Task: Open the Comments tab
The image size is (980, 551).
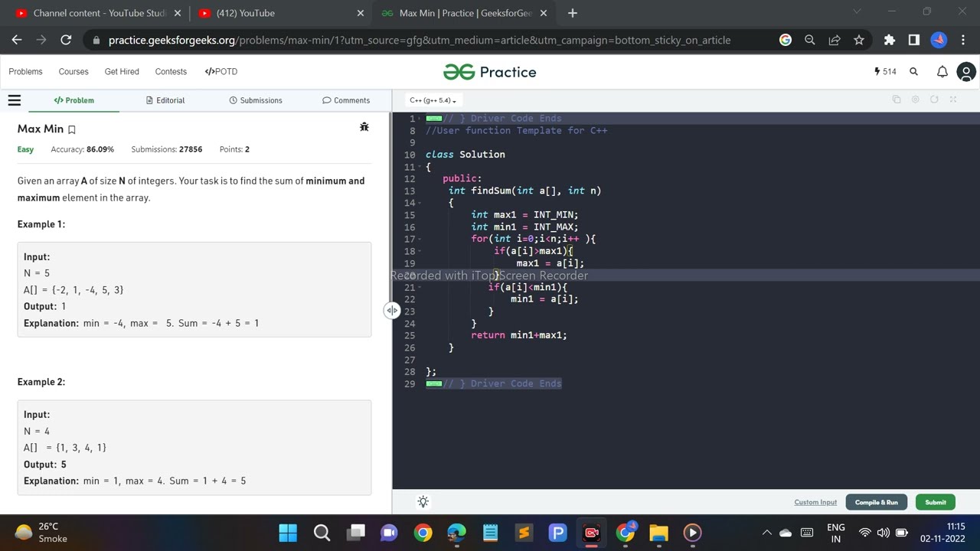Action: (346, 100)
